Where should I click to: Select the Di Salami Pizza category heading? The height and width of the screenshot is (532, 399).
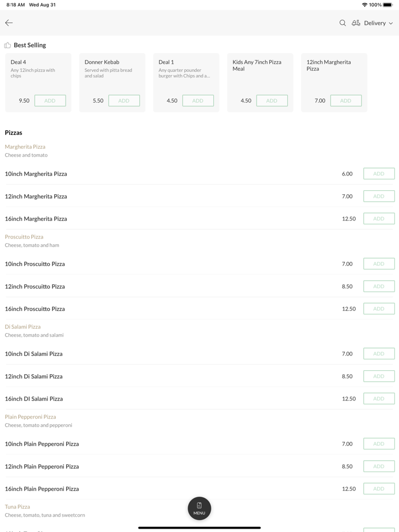click(22, 326)
